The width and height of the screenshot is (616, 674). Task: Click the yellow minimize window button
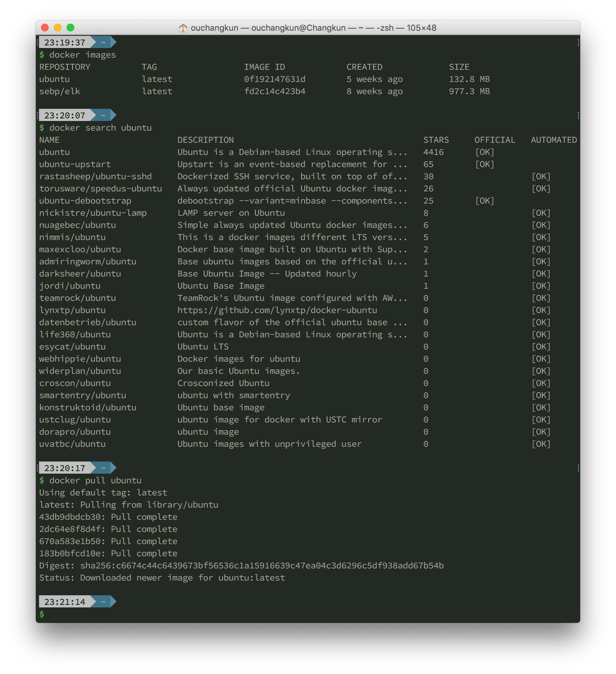point(58,28)
